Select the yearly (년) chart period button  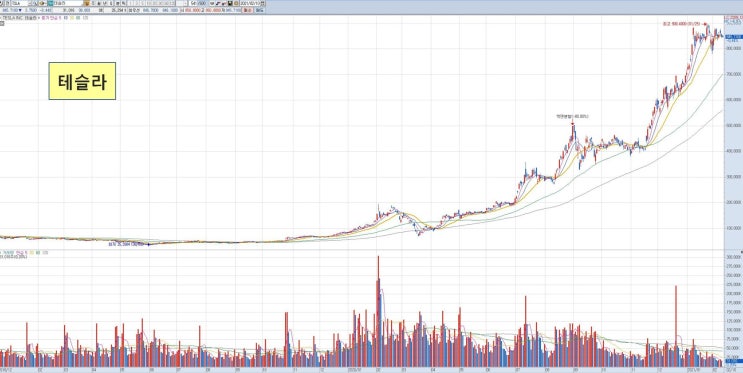(111, 3)
